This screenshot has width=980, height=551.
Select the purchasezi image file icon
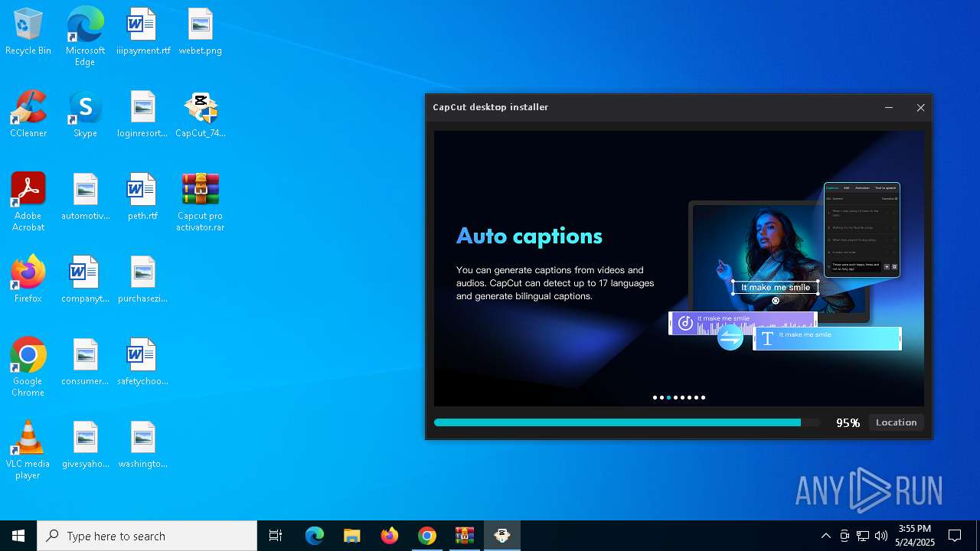(x=142, y=279)
